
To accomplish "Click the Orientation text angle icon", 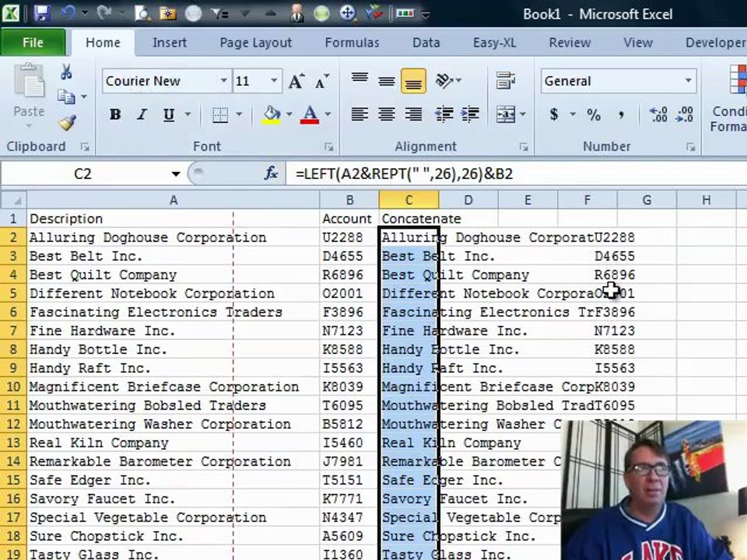I will point(444,82).
